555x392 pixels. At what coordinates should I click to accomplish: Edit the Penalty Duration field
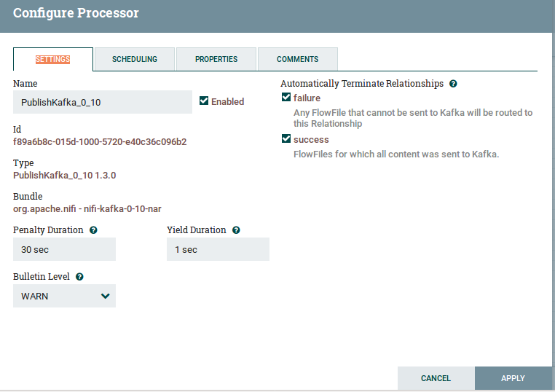tap(64, 249)
